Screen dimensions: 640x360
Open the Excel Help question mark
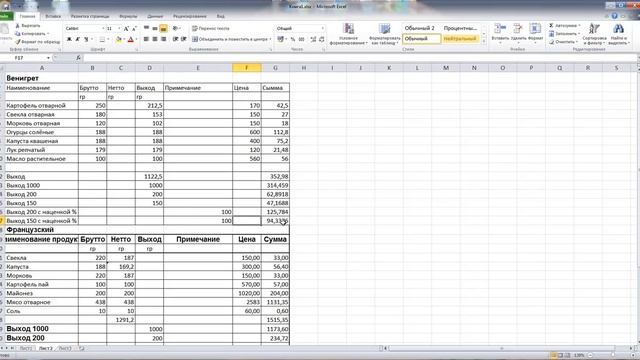614,16
